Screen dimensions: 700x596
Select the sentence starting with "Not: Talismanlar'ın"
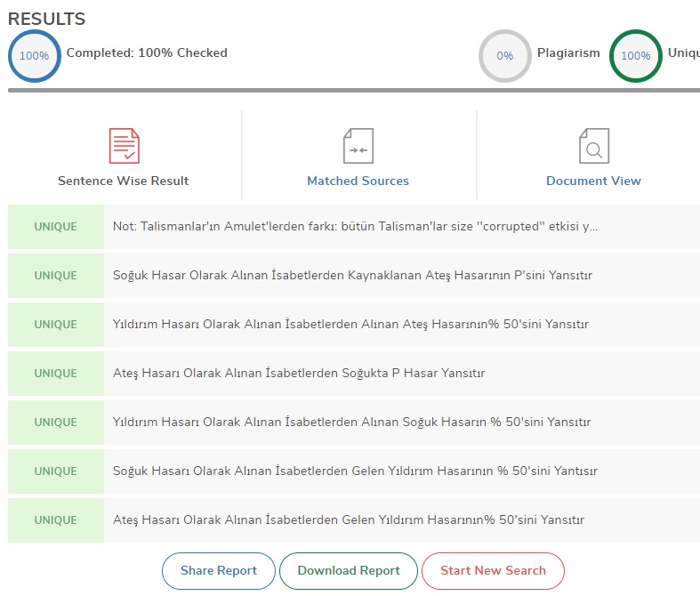(355, 227)
